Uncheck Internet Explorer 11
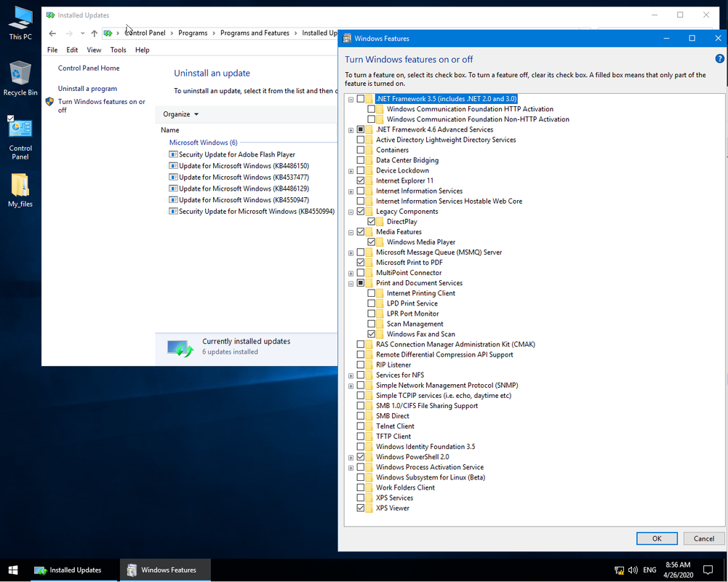Screen dimensions: 728x582 (361, 180)
